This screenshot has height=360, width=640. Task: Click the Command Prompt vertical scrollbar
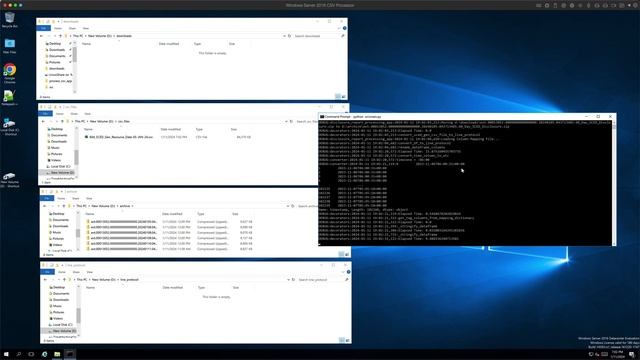click(613, 183)
